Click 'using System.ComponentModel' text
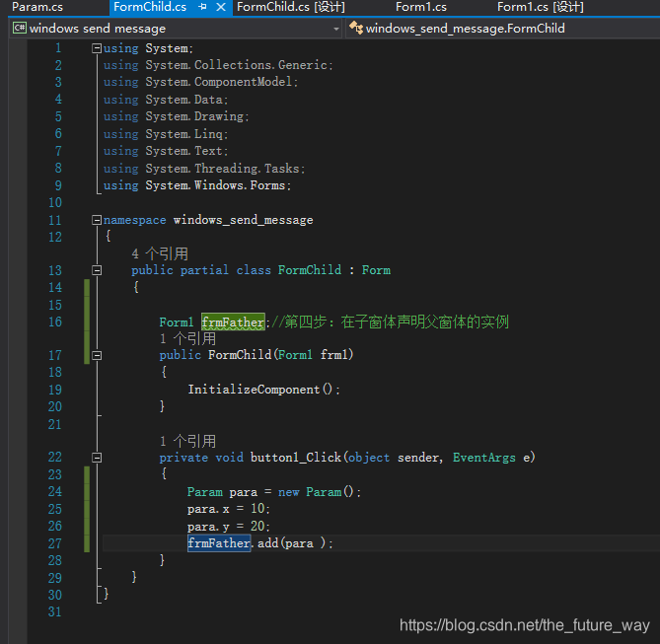Viewport: 660px width, 644px height. pos(200,82)
